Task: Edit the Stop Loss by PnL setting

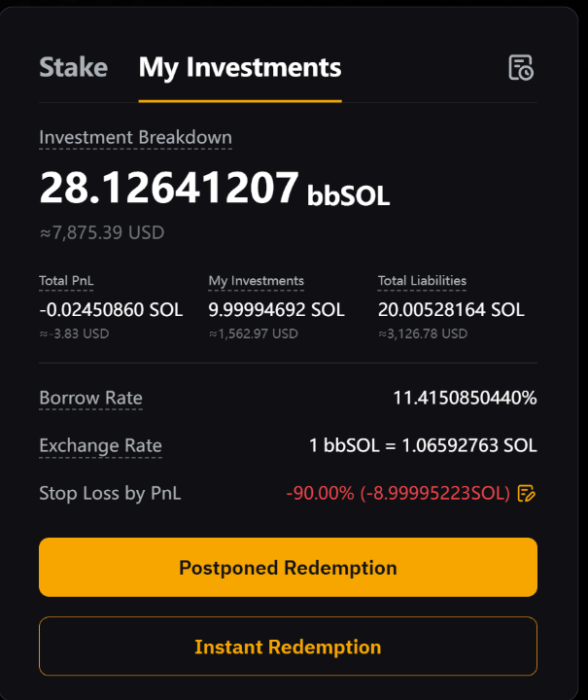Action: [x=527, y=493]
